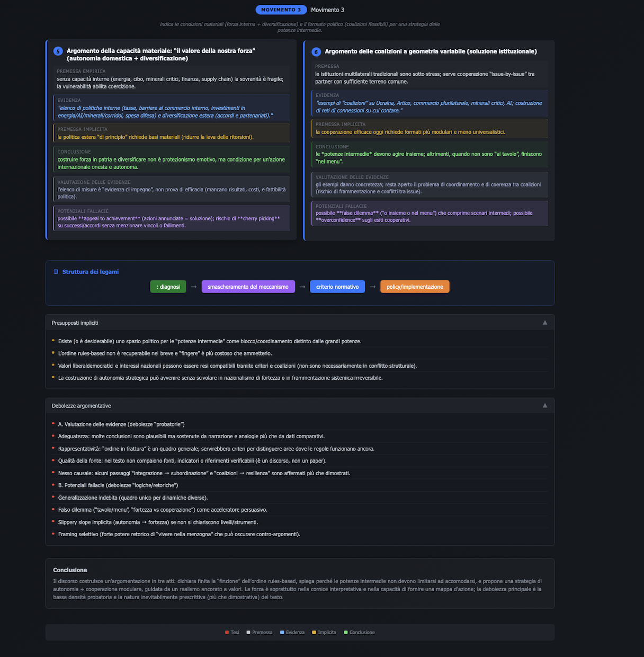
Task: Click arrow between diagnosi and smascheramento chips
Action: pyautogui.click(x=194, y=287)
